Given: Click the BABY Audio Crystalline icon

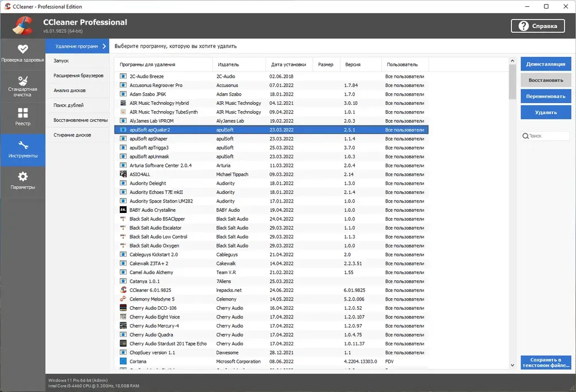Looking at the screenshot, I should tap(123, 210).
